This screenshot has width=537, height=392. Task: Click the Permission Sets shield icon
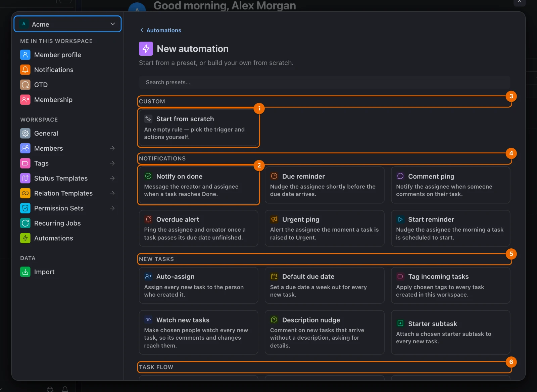[25, 208]
